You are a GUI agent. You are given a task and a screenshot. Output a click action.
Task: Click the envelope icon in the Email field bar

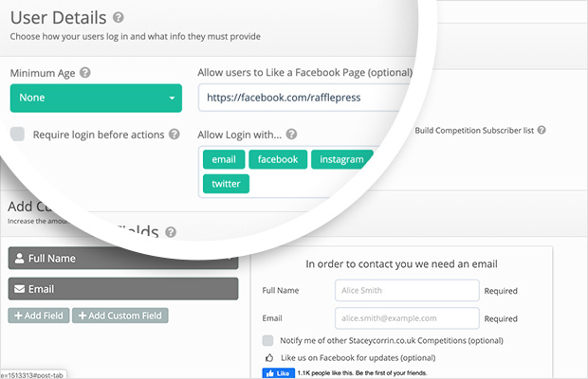tap(20, 289)
